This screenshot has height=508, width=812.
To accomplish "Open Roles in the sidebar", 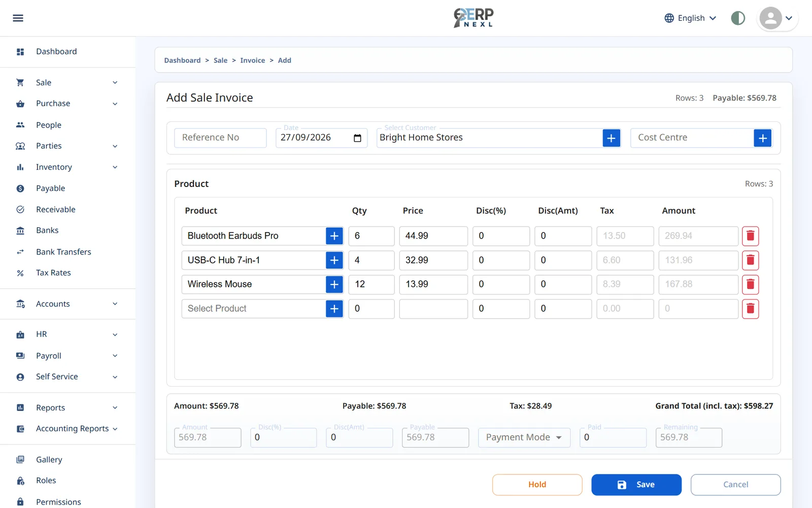I will click(x=46, y=481).
